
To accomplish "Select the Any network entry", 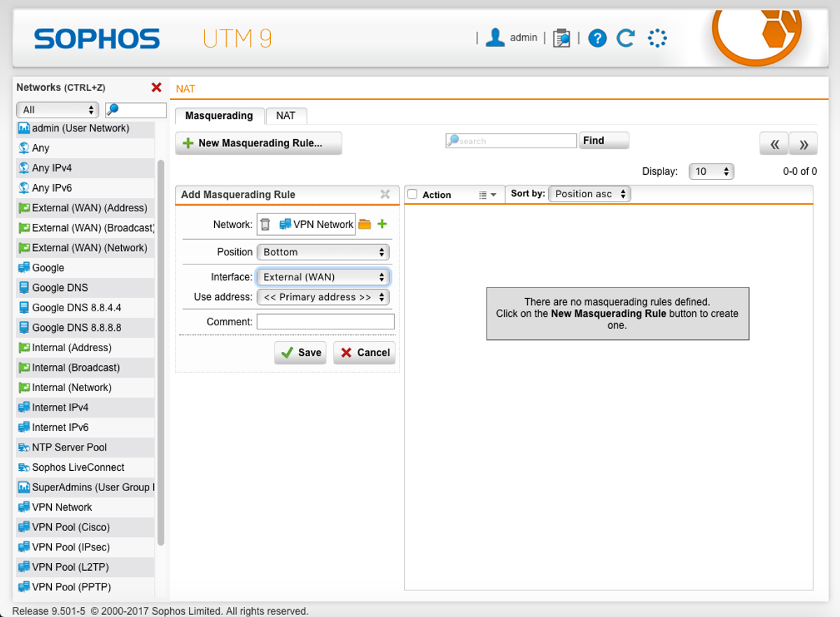I will click(x=83, y=148).
